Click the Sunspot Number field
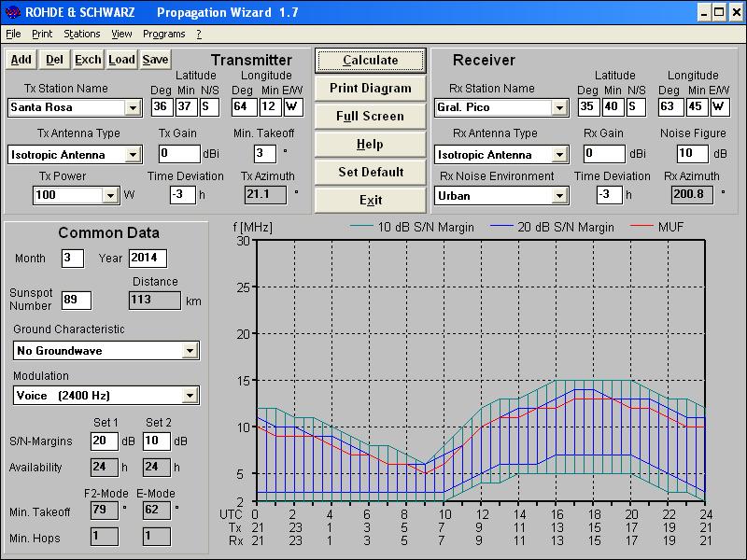This screenshot has width=747, height=560. (77, 300)
